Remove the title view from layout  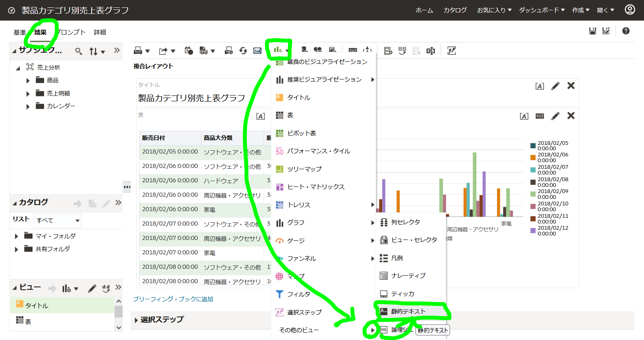(571, 85)
